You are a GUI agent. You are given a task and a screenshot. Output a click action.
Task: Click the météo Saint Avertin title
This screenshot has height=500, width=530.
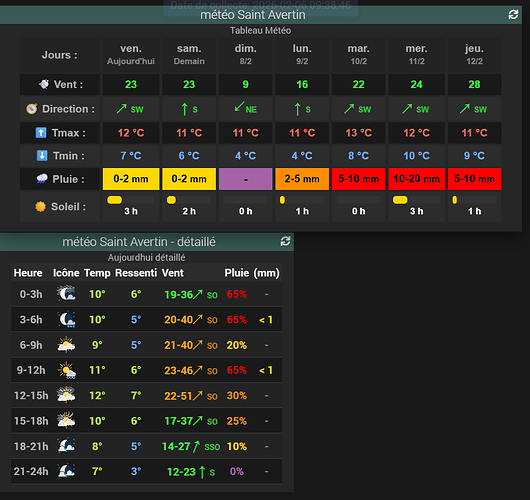click(253, 15)
